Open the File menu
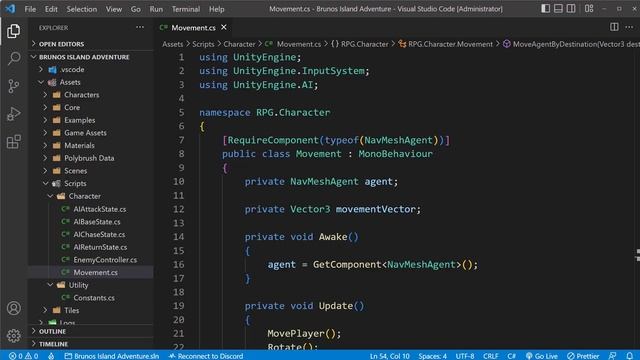This screenshot has width=640, height=360. (30, 9)
